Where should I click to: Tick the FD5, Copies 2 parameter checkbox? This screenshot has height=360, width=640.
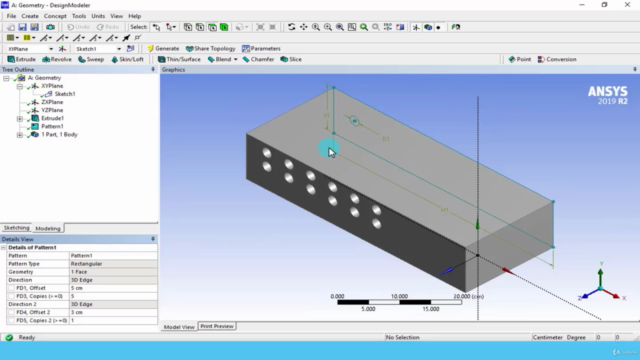tap(11, 321)
